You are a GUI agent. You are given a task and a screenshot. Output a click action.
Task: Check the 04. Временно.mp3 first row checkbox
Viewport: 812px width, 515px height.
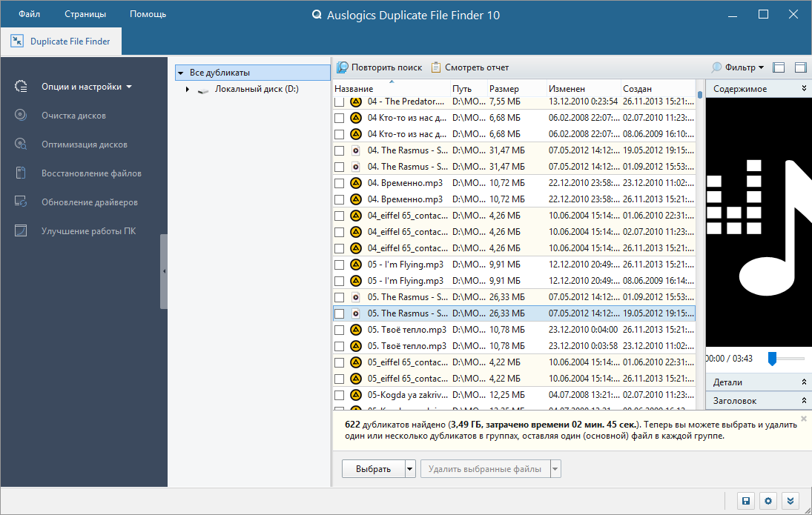pyautogui.click(x=339, y=183)
